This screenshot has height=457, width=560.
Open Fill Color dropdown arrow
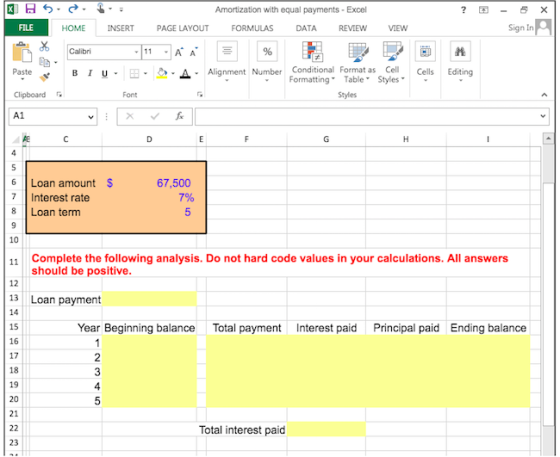(173, 74)
